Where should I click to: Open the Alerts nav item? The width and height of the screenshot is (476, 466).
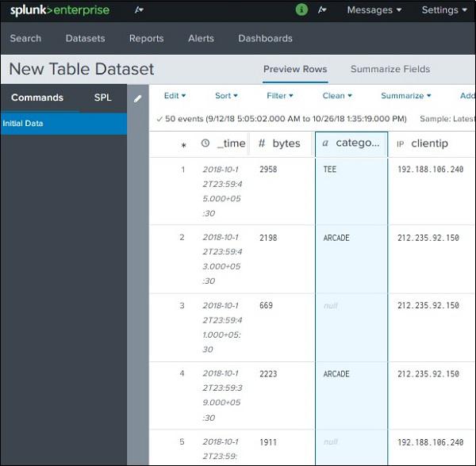tap(201, 39)
